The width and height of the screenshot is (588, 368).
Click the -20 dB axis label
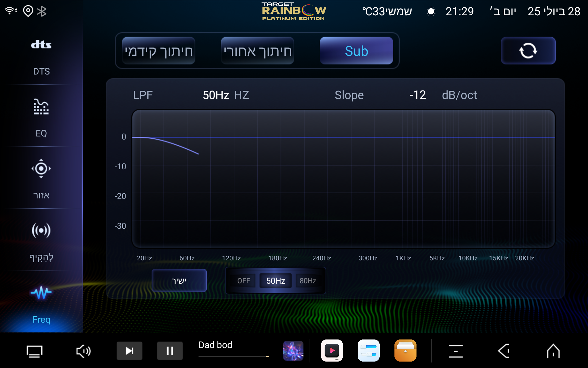point(120,196)
